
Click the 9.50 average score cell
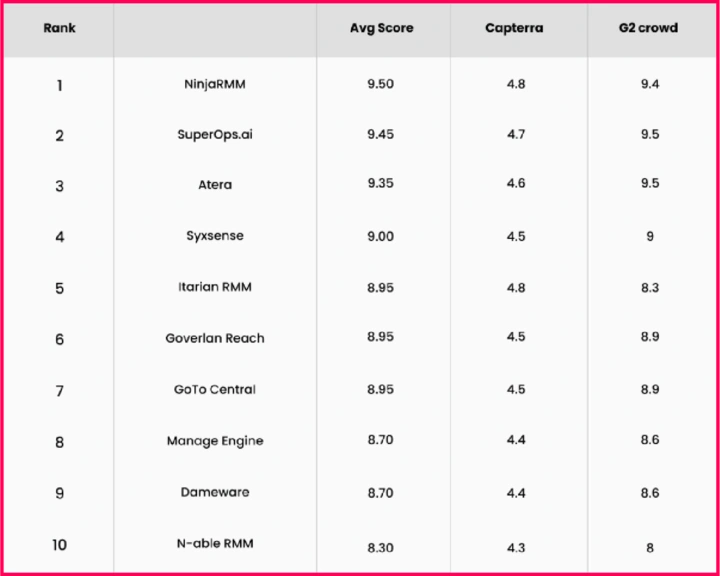[380, 84]
